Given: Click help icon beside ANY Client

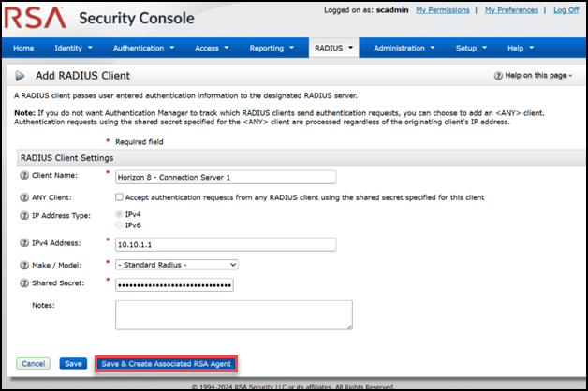Looking at the screenshot, I should pos(23,197).
